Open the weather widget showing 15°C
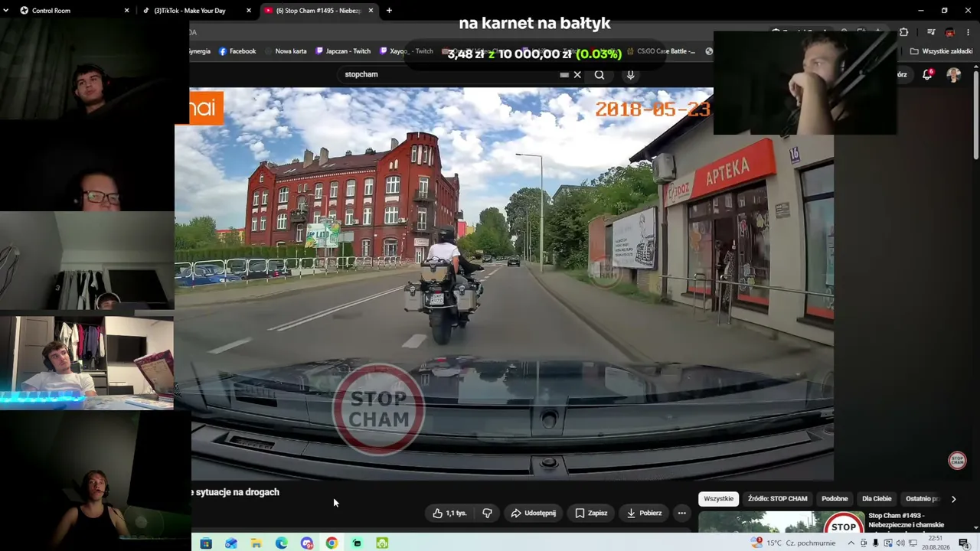The image size is (980, 551). (794, 543)
